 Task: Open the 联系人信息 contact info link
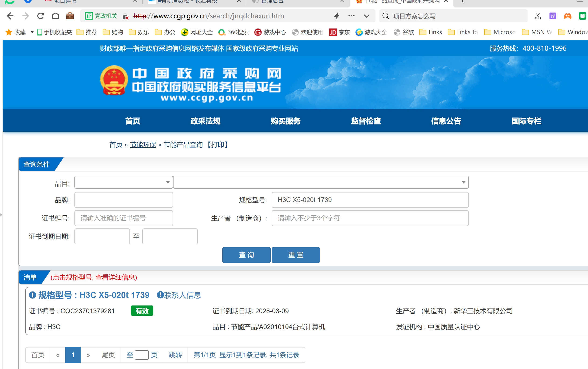point(179,295)
